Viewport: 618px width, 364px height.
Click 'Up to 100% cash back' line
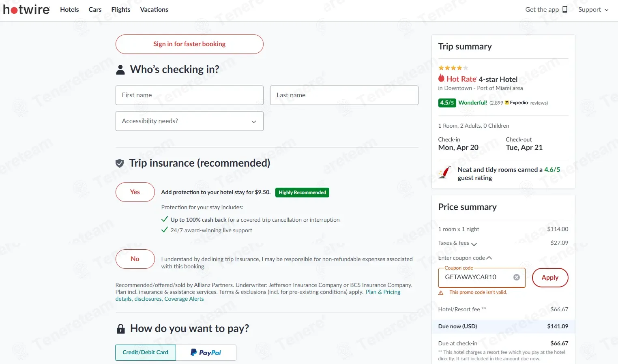point(255,220)
